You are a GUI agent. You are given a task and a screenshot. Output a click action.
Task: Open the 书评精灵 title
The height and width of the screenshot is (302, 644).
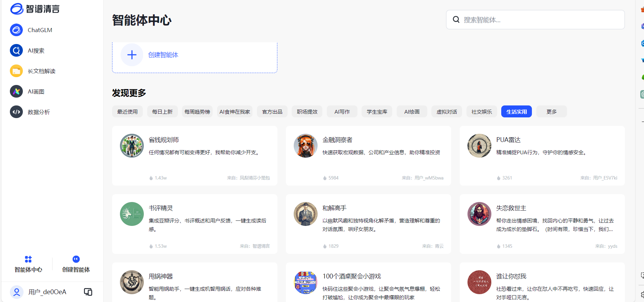click(161, 208)
